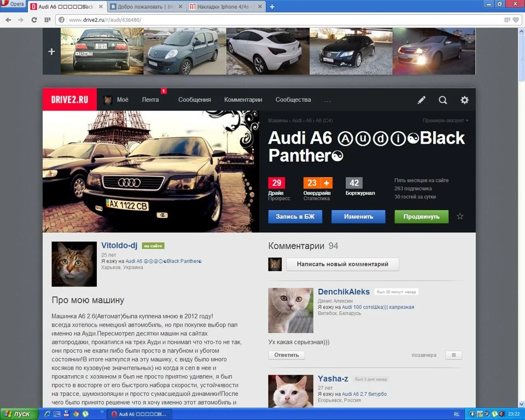The width and height of the screenshot is (525, 420).
Task: Open the dark Toyota Camry thumbnail
Action: 351,51
